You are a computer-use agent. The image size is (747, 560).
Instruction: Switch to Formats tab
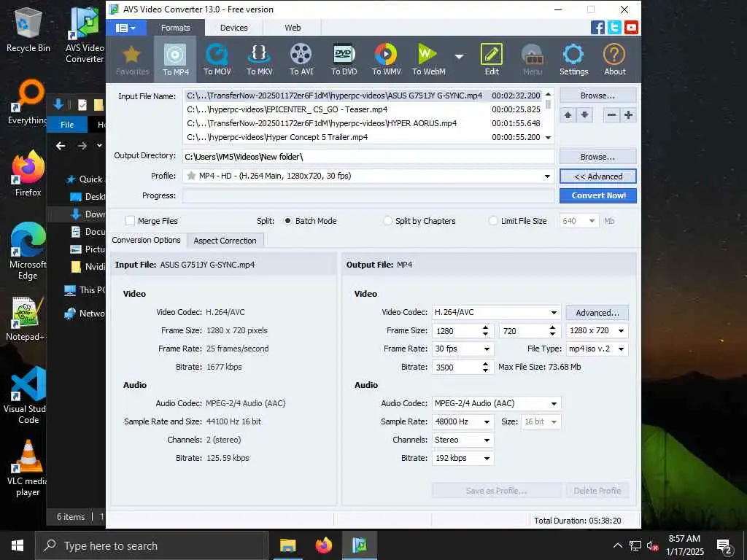[x=175, y=28]
